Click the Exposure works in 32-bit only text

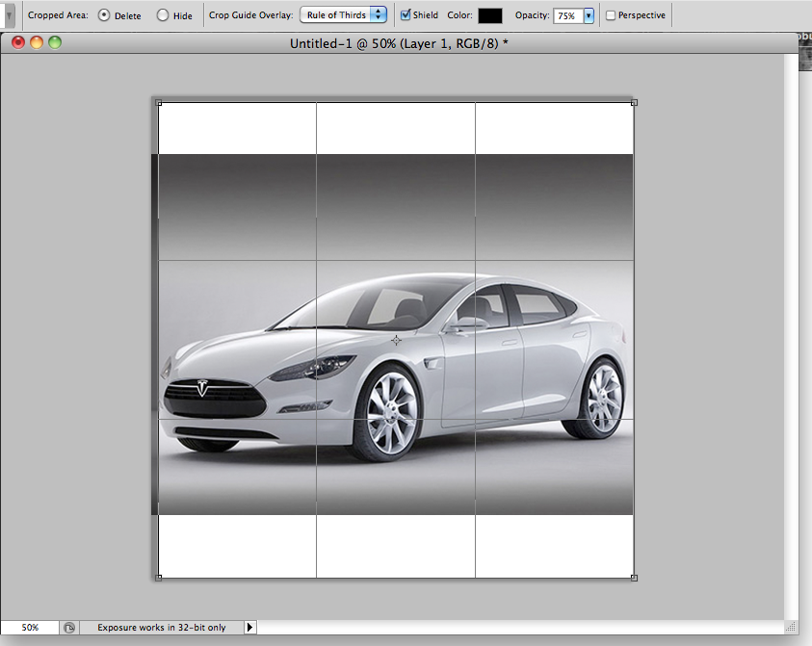tap(162, 628)
